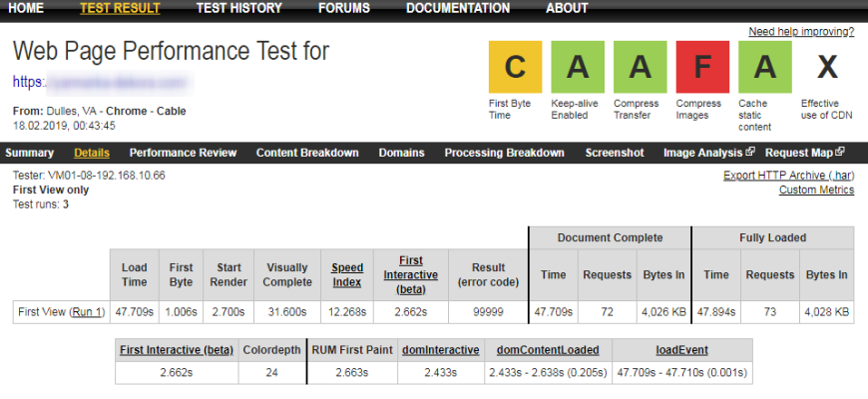Click the Compress Images grade F box
The height and width of the screenshot is (399, 868).
[x=702, y=67]
